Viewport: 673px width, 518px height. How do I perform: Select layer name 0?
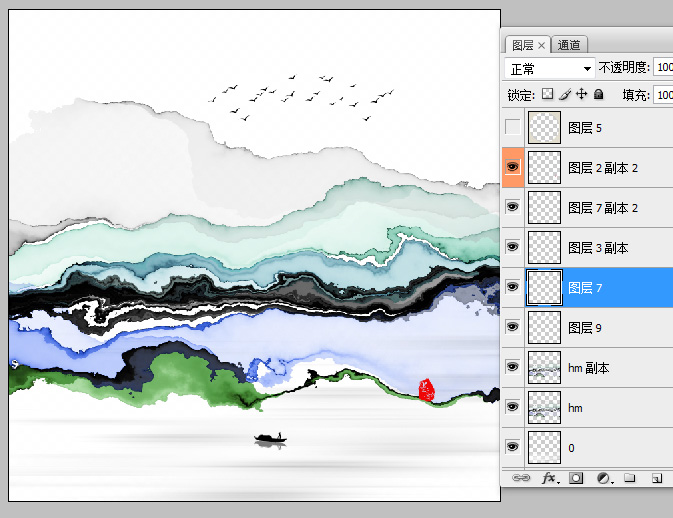point(571,448)
